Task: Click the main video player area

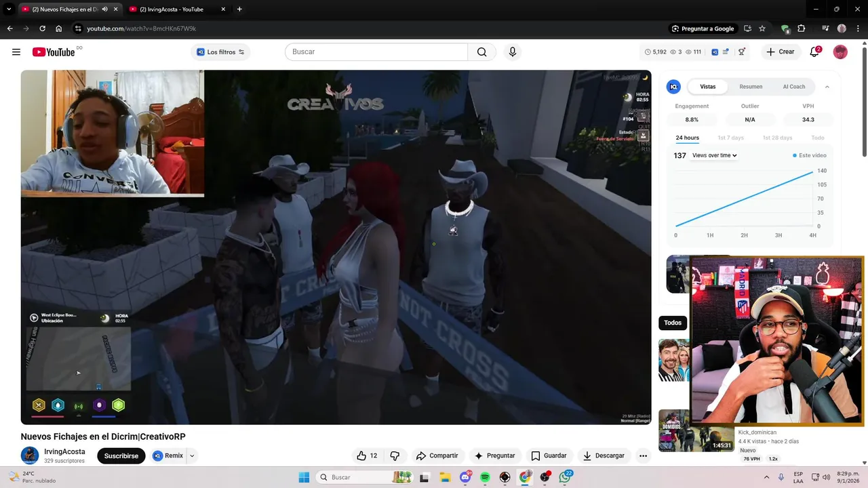Action: 336,247
